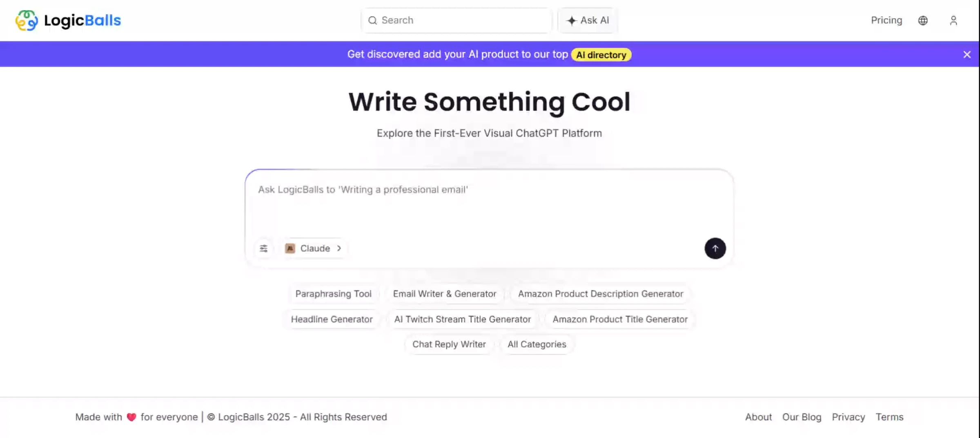Open AI Twitch Stream Title Generator
Screen dimensions: 980x438
462,319
